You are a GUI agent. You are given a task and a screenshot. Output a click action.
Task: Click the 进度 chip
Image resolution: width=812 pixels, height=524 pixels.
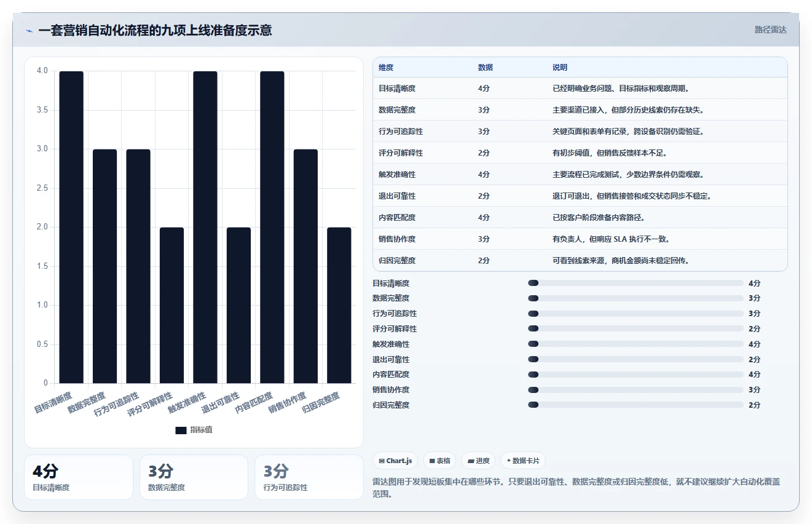478,461
